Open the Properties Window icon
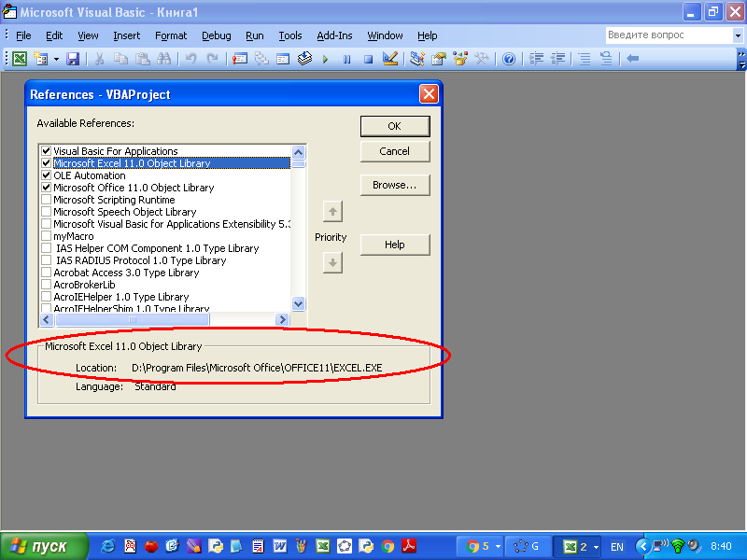The image size is (747, 560). click(438, 59)
